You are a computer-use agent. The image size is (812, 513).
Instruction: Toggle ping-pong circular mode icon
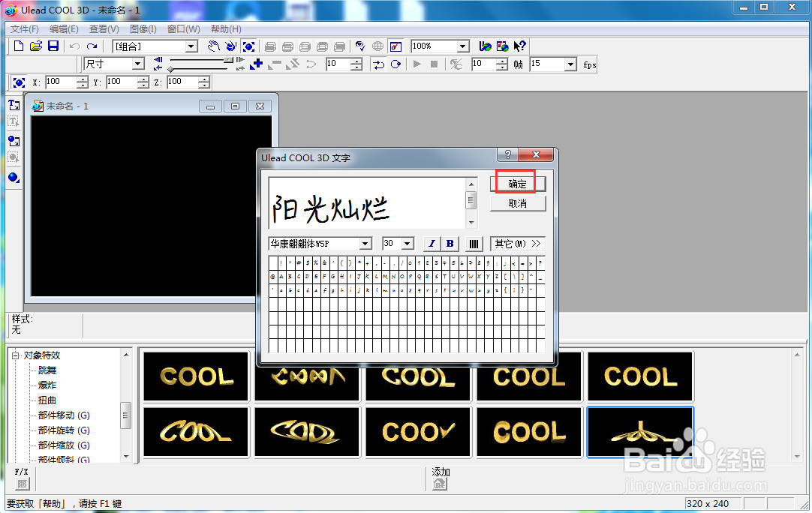395,64
